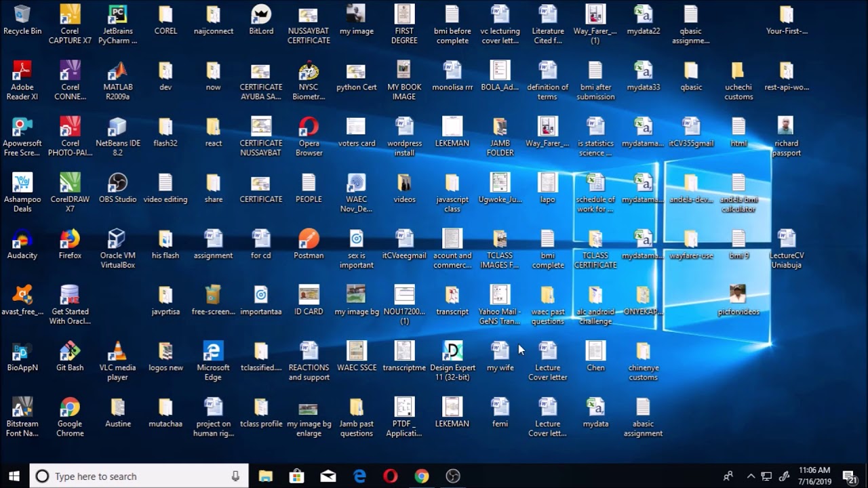Select Adobe Reader XI shortcut
Image resolution: width=868 pixels, height=488 pixels.
point(22,81)
